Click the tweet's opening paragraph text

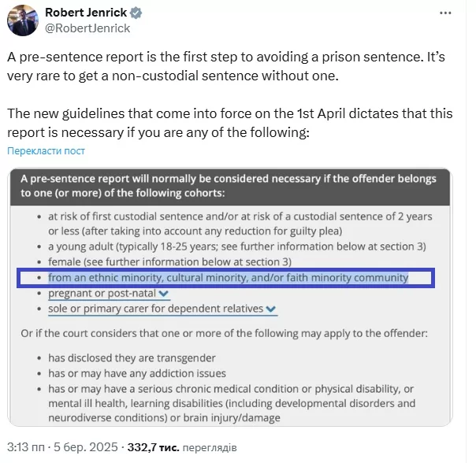pyautogui.click(x=226, y=66)
